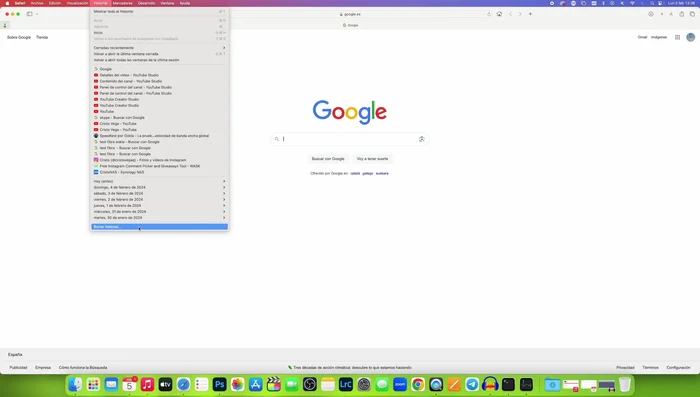Click the Configuración link in footer
This screenshot has width=700, height=397.
(679, 368)
